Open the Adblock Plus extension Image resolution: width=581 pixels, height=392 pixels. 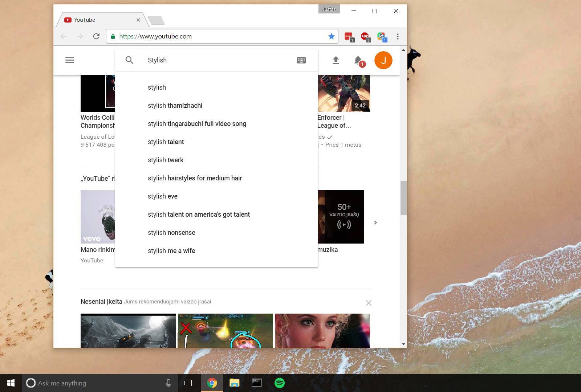(365, 37)
